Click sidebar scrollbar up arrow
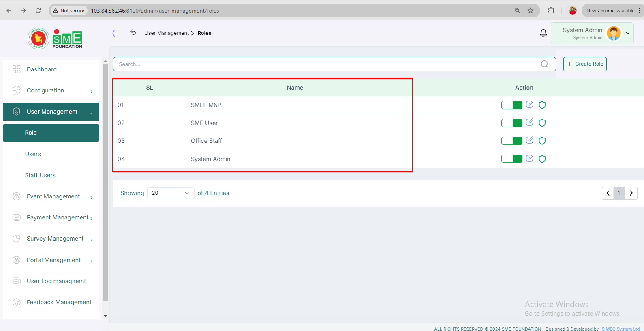The image size is (644, 331). tap(105, 61)
